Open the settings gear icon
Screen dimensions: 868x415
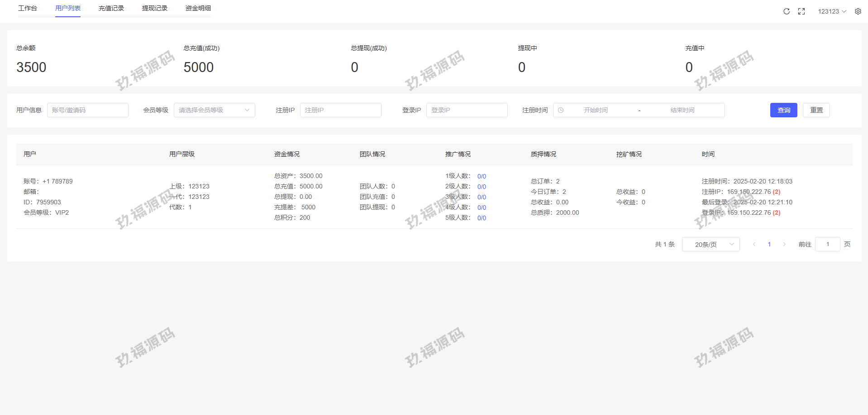click(858, 11)
